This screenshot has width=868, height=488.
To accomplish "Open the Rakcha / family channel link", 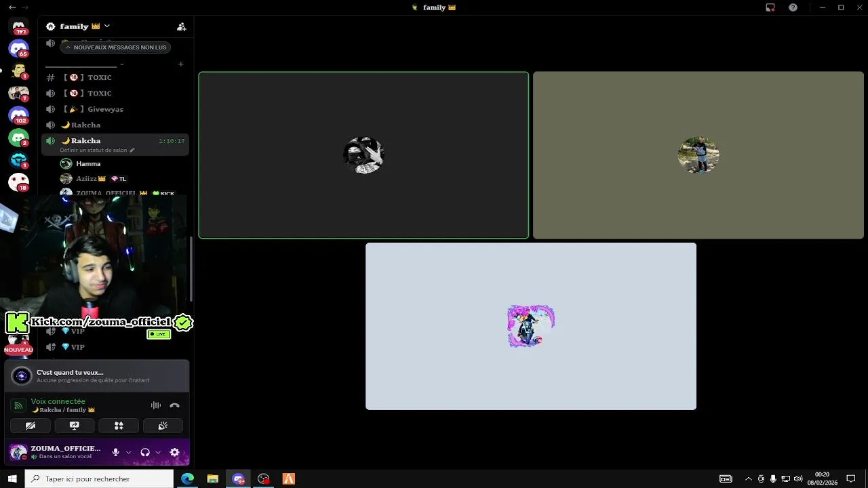I will point(63,410).
